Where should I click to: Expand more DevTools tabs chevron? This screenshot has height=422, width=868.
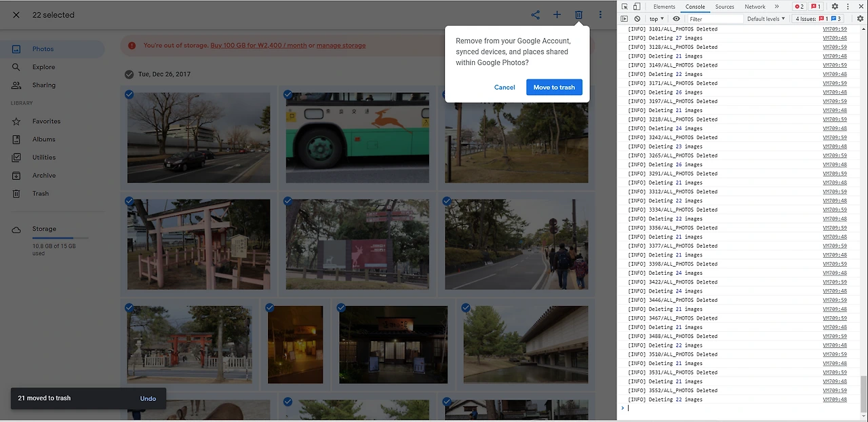(x=776, y=7)
